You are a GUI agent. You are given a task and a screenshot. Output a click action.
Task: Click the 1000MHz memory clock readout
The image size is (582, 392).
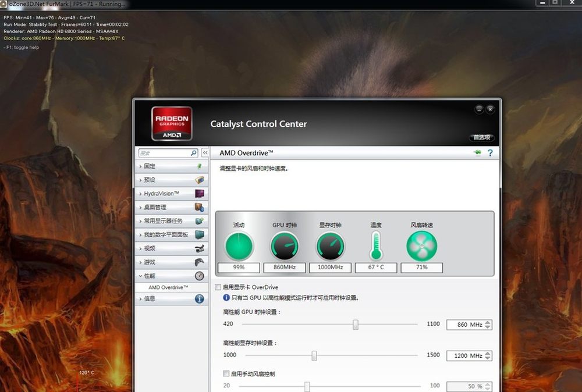[330, 268]
